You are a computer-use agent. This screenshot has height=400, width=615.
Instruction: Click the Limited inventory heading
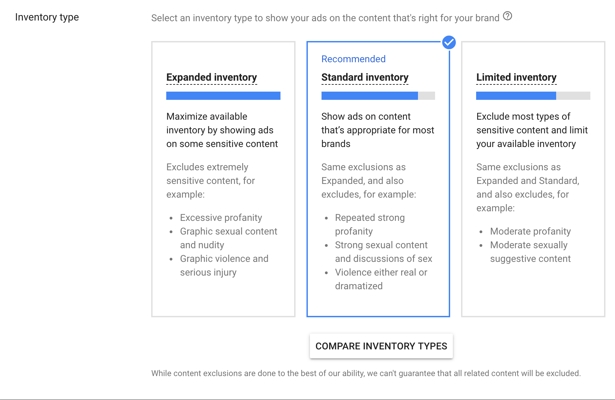pyautogui.click(x=516, y=77)
